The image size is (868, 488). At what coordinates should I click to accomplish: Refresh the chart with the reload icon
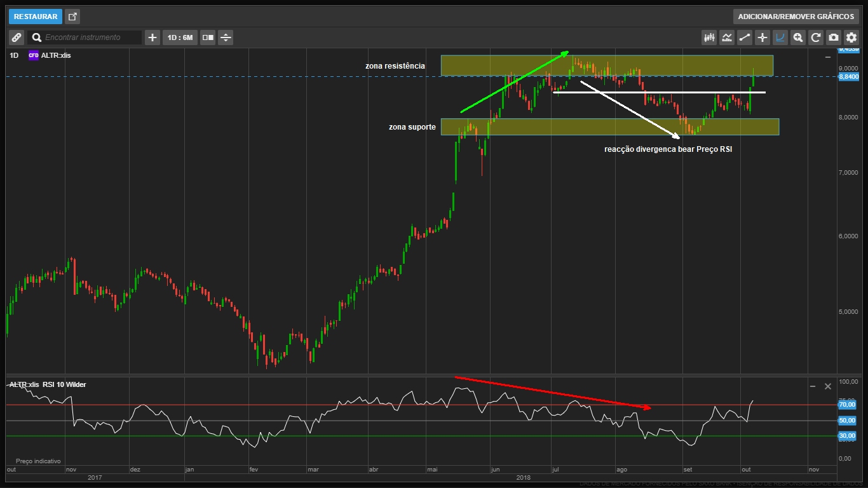pos(816,37)
